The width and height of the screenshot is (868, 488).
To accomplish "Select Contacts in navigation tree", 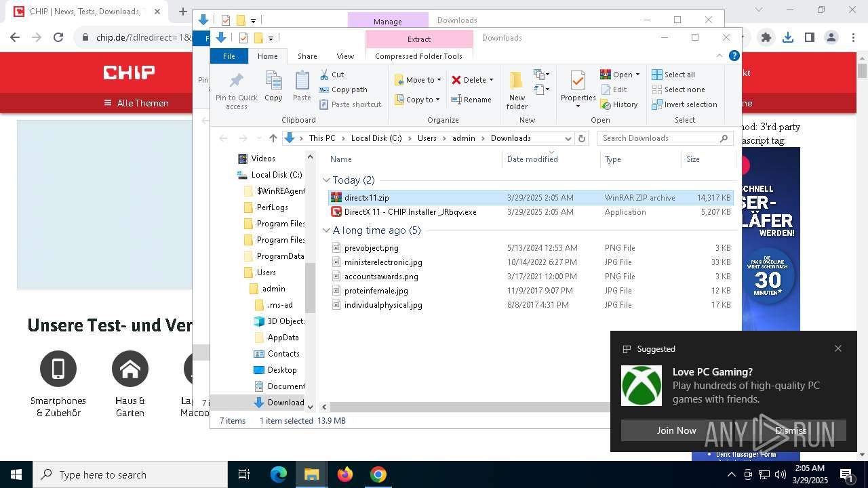I will pyautogui.click(x=283, y=354).
